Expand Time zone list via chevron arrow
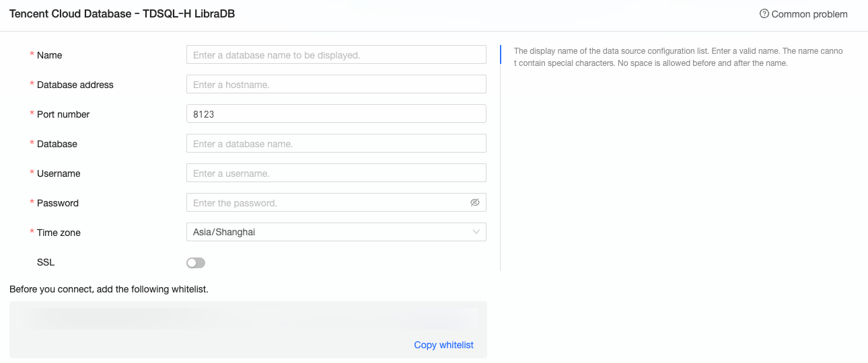This screenshot has height=363, width=868. pyautogui.click(x=476, y=232)
